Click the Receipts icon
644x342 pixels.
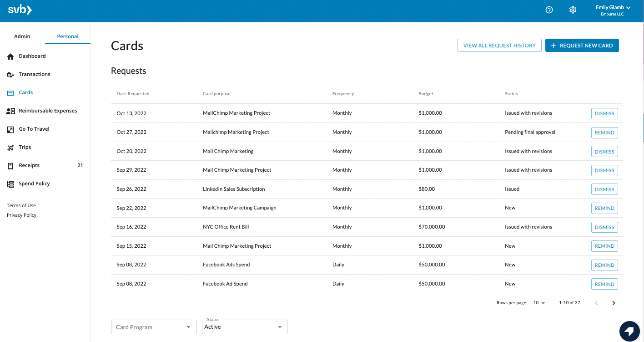[x=10, y=166]
